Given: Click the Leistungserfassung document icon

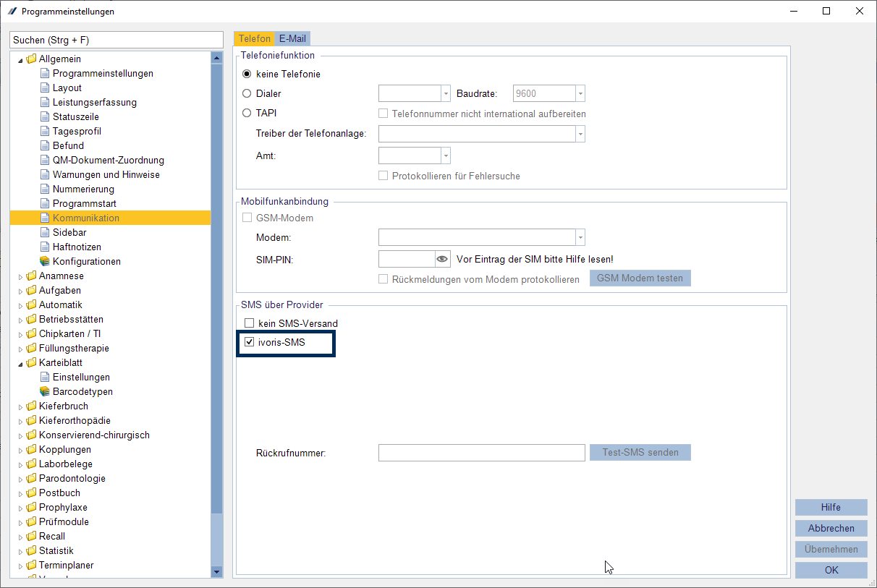Looking at the screenshot, I should [x=45, y=102].
